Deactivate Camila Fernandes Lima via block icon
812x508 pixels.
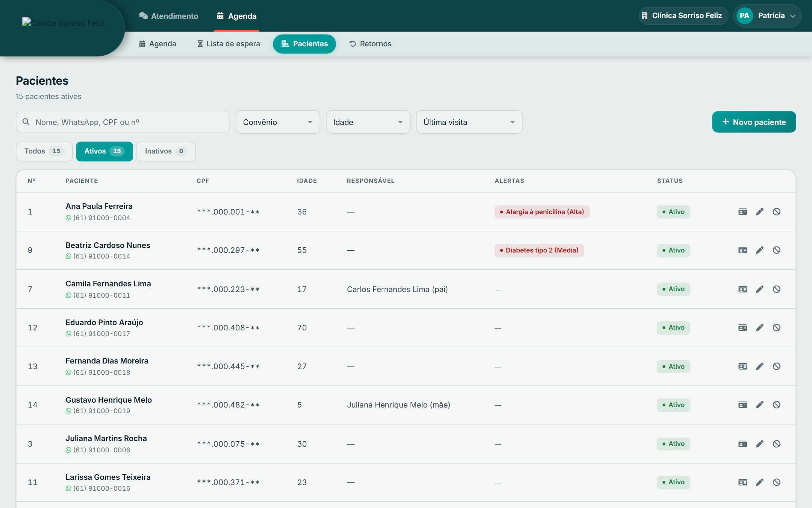coord(777,289)
